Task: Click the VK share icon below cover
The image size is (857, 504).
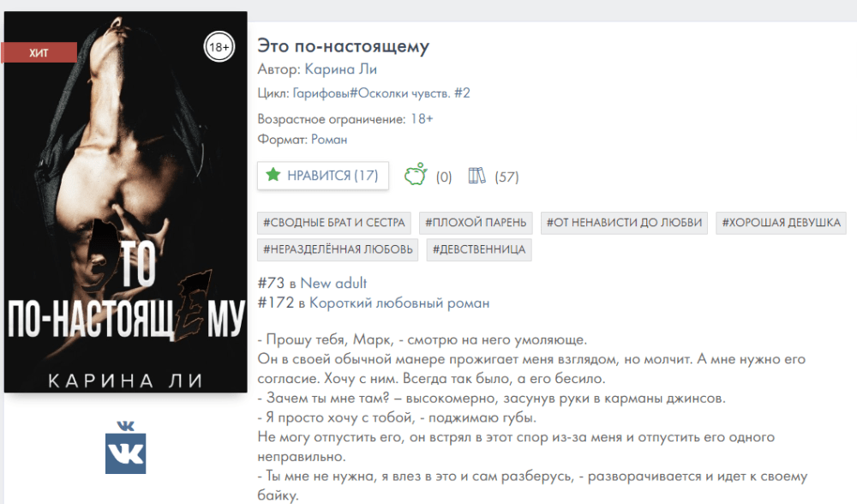Action: click(x=125, y=447)
